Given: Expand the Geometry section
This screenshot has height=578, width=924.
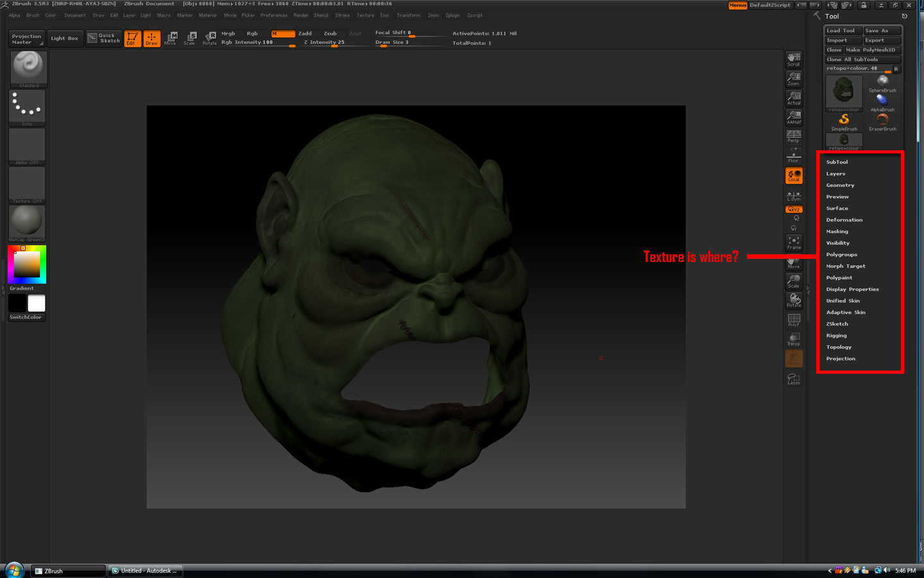Looking at the screenshot, I should pyautogui.click(x=840, y=185).
